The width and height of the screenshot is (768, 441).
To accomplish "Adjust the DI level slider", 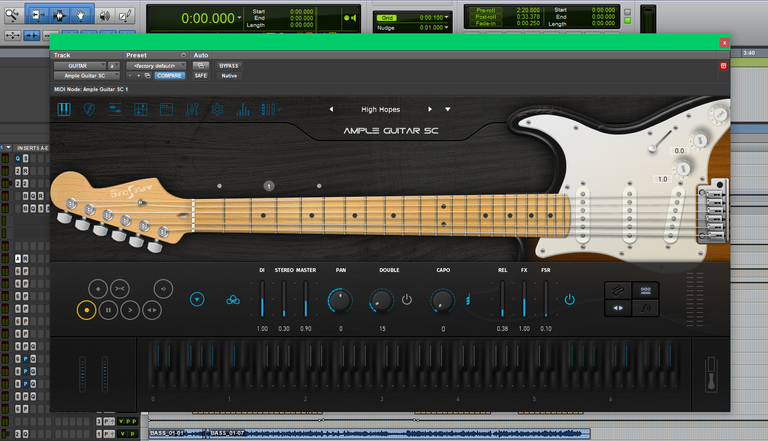I will click(262, 299).
